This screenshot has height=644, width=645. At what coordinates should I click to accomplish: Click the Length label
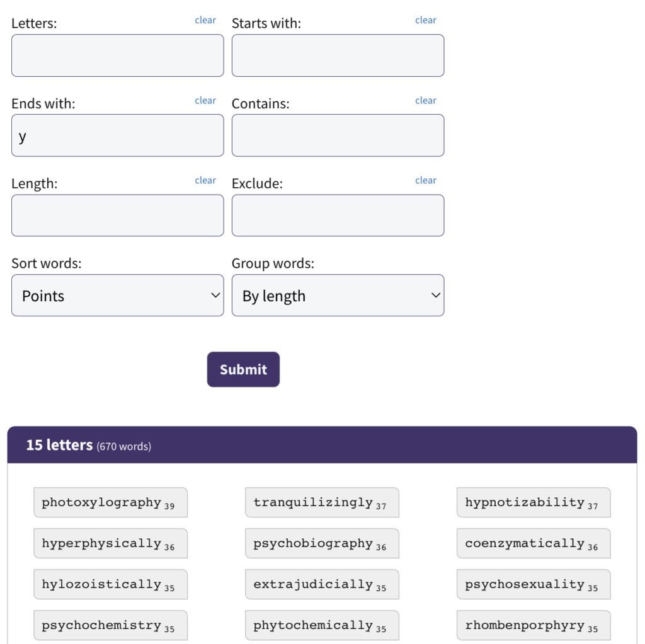tap(35, 183)
